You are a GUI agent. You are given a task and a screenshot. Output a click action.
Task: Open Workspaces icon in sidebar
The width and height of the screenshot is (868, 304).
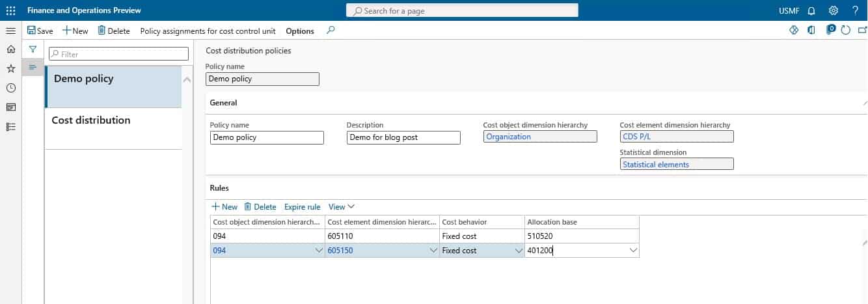[10, 107]
